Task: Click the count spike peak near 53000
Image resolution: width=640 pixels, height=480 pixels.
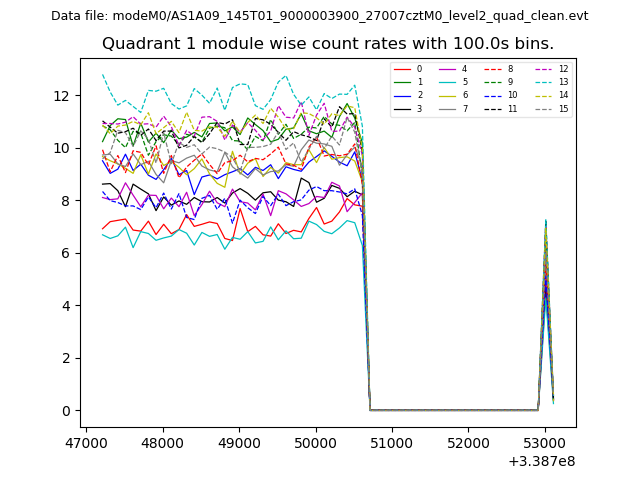Action: point(545,222)
